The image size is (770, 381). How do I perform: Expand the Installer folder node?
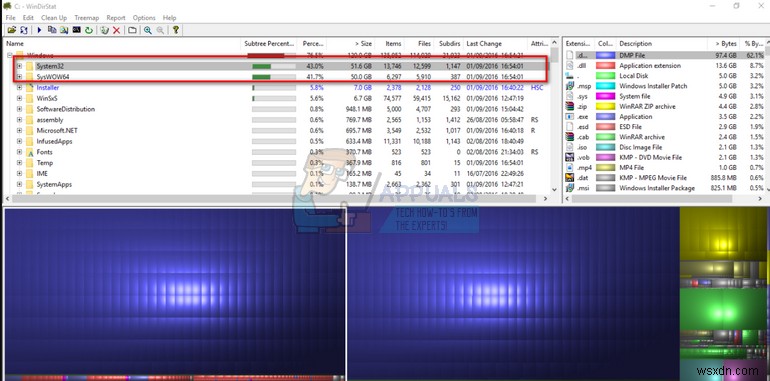[x=19, y=87]
